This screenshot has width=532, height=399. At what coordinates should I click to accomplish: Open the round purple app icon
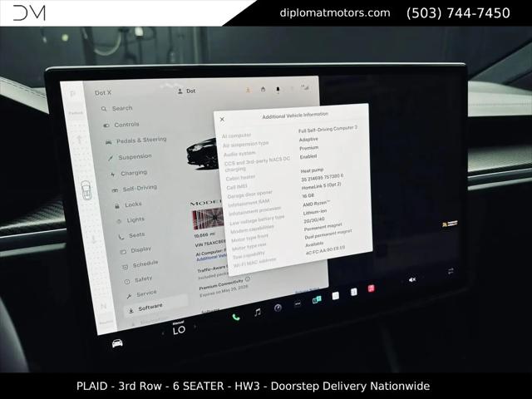pyautogui.click(x=278, y=308)
